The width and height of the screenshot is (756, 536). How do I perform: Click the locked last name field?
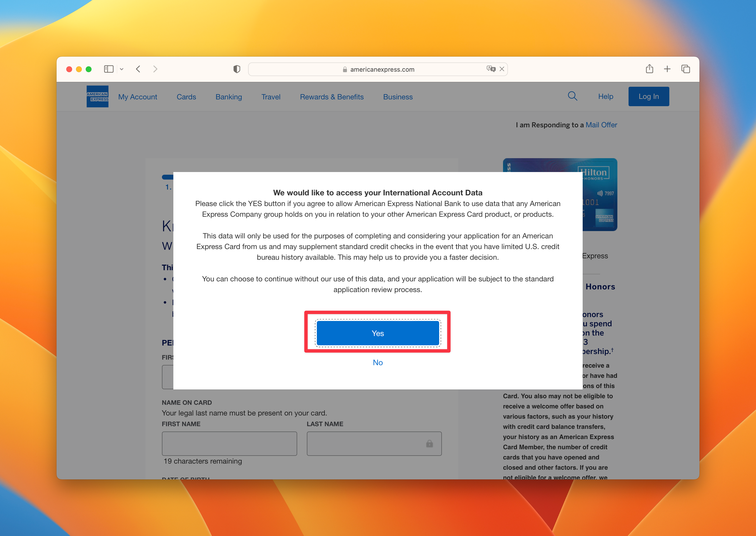point(374,444)
